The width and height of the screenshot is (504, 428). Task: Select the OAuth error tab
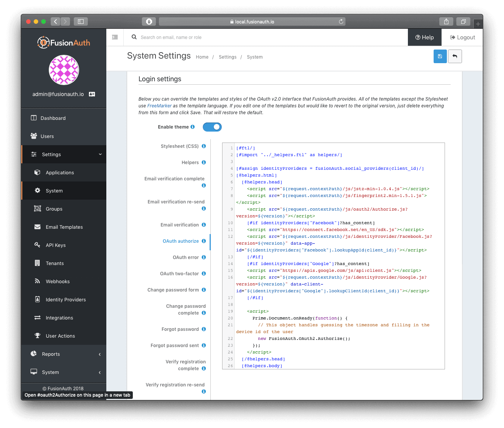tap(186, 257)
